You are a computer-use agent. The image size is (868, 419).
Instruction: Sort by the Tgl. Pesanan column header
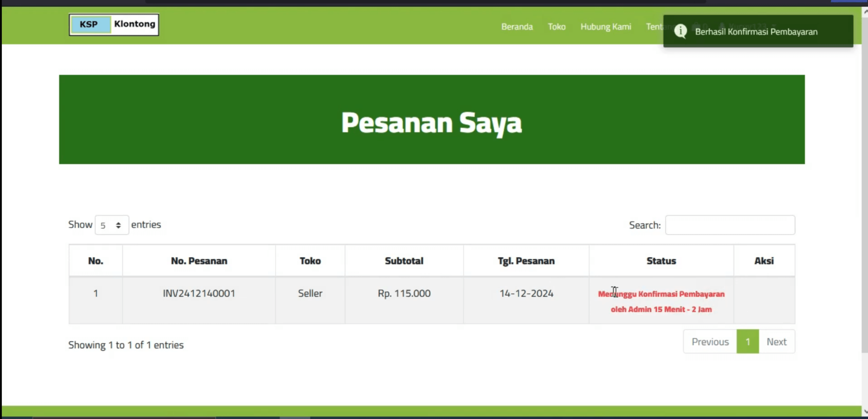pos(526,261)
